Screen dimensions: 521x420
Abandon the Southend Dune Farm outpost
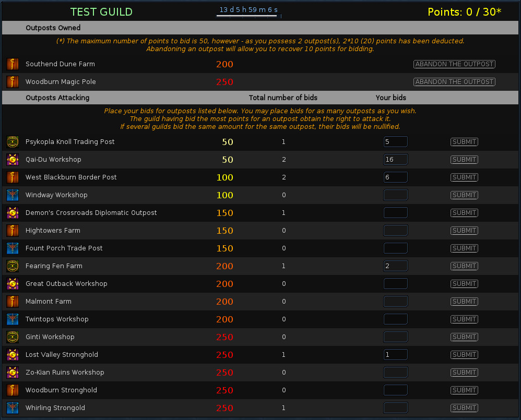454,64
